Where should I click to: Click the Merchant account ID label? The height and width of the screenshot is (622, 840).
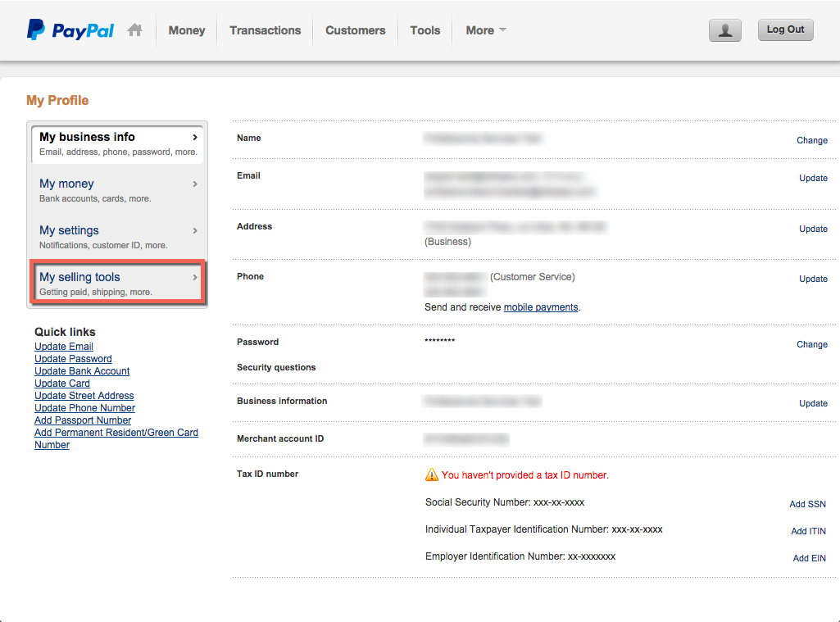coord(280,438)
